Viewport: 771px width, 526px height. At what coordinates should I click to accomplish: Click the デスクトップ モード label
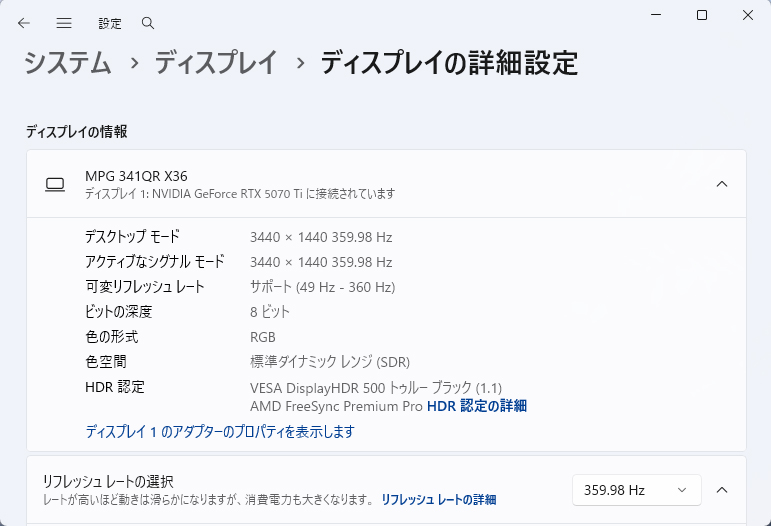point(132,237)
